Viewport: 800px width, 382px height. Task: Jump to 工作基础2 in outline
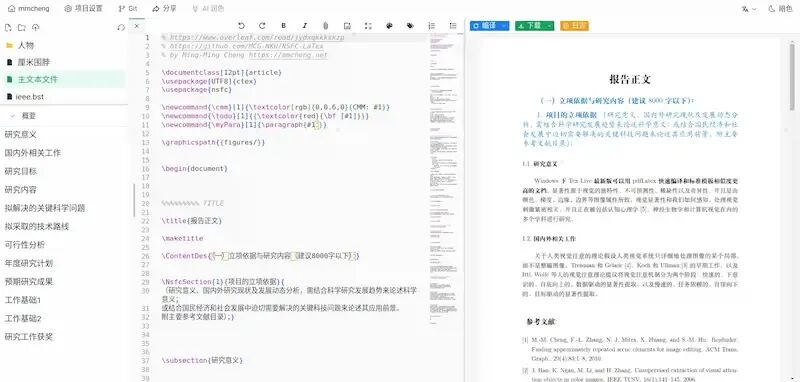coord(22,318)
